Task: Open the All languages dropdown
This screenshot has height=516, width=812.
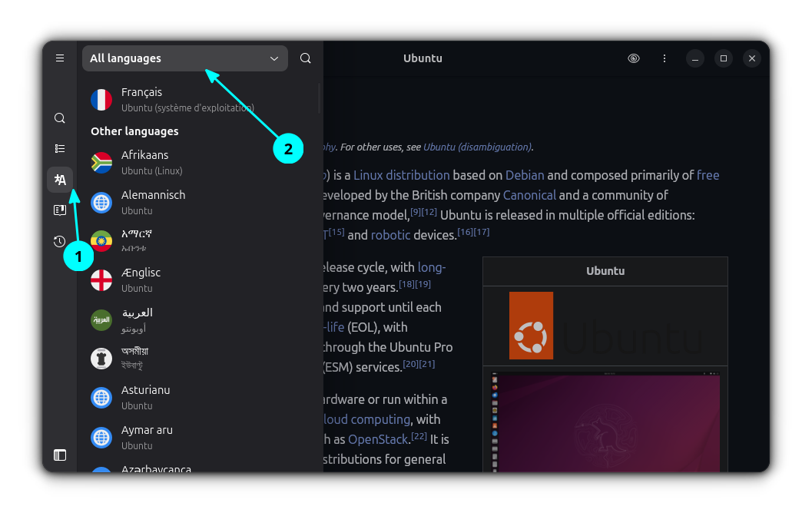Action: (x=184, y=58)
